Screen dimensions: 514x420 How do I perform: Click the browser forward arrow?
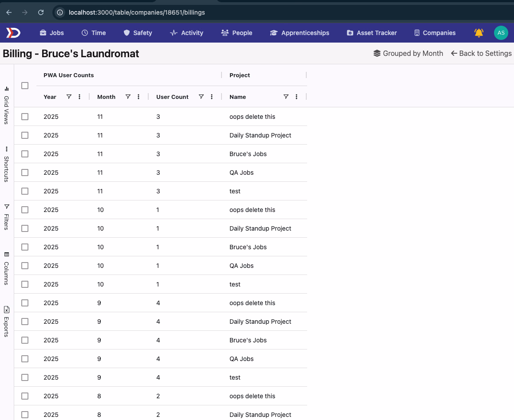point(24,12)
